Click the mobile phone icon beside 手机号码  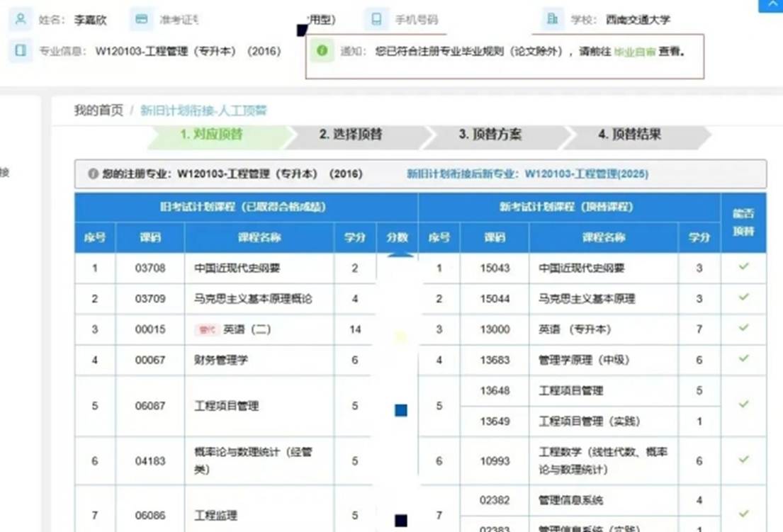click(x=376, y=19)
